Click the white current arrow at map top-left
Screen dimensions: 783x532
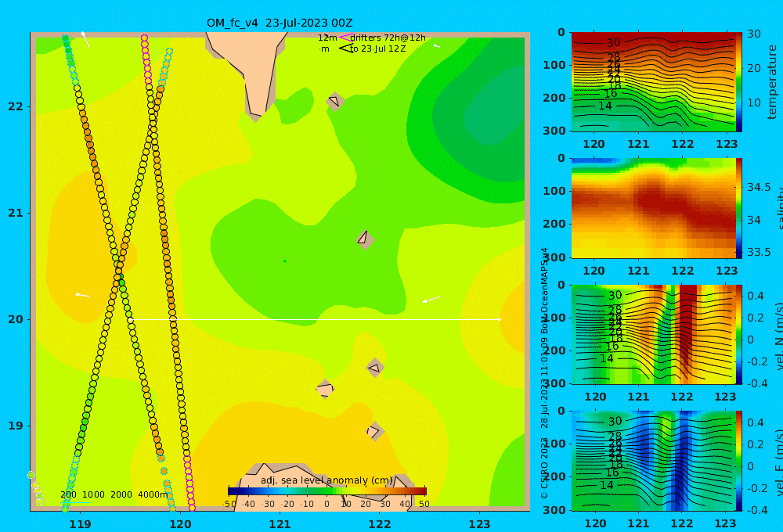[85, 39]
